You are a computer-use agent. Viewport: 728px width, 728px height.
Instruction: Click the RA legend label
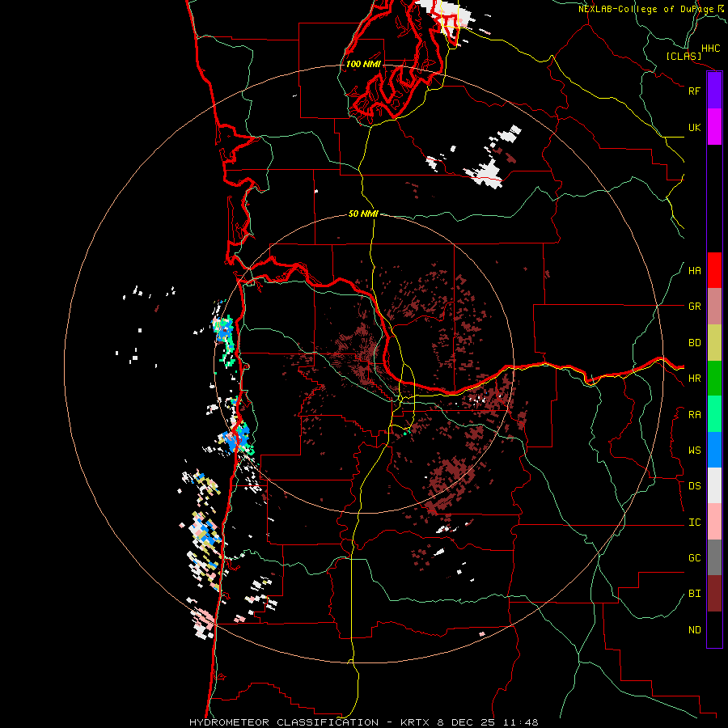694,415
